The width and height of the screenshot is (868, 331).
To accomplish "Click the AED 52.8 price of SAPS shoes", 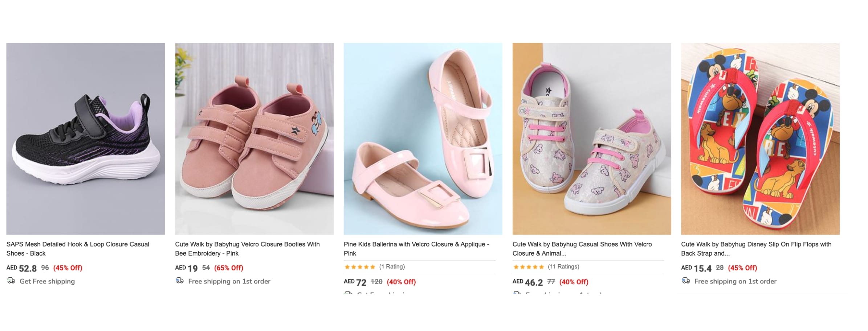I will click(22, 268).
